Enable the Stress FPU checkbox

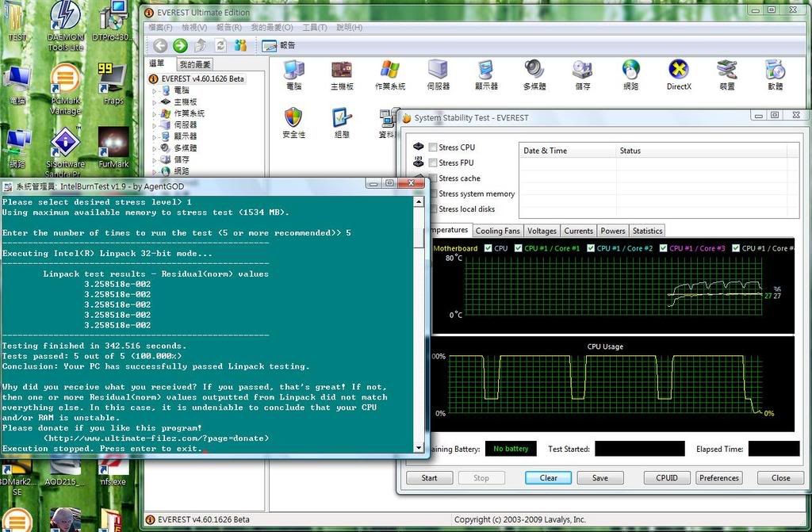tap(432, 163)
